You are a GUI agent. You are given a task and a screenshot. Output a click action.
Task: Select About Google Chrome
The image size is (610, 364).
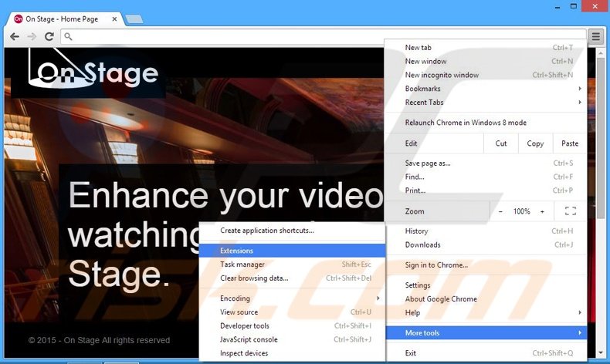tap(485, 298)
